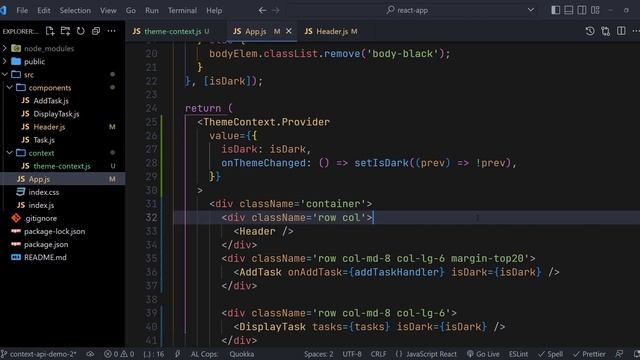Open the Terminal menu
The height and width of the screenshot is (360, 640).
click(x=182, y=10)
